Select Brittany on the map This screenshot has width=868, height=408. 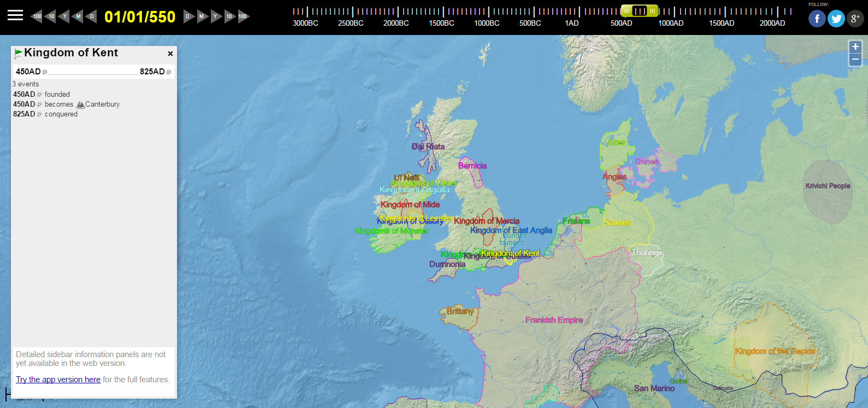[460, 311]
